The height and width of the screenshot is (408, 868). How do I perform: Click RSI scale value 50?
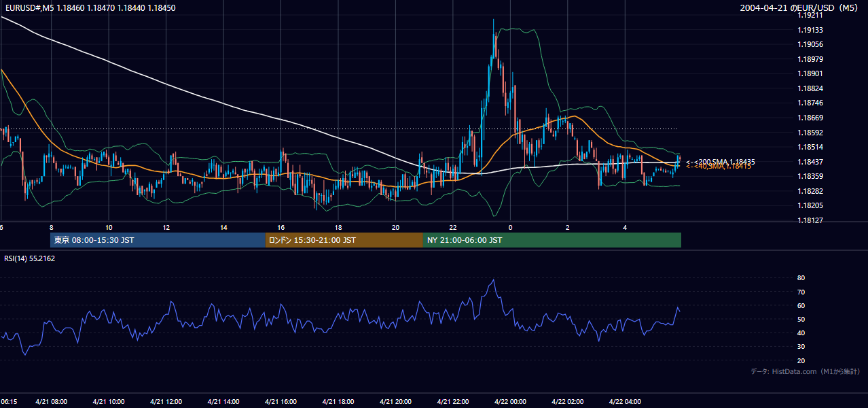tap(801, 319)
